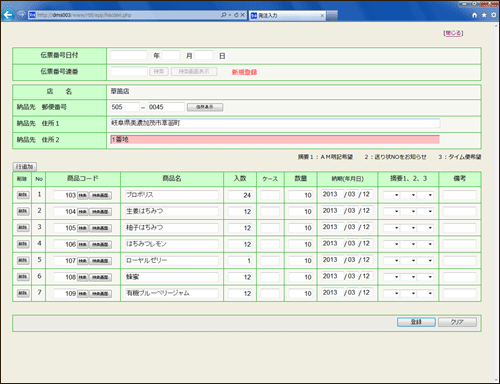Click the クリア clear button
Screen dimensions: 500x384
[457, 322]
